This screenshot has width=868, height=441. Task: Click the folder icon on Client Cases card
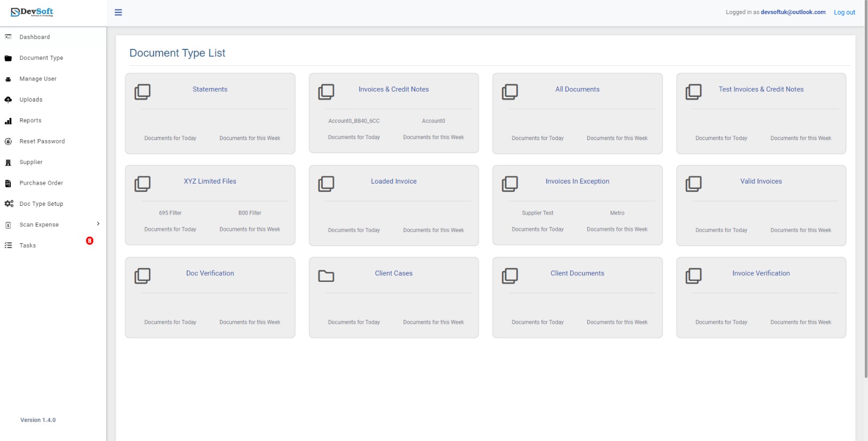326,276
